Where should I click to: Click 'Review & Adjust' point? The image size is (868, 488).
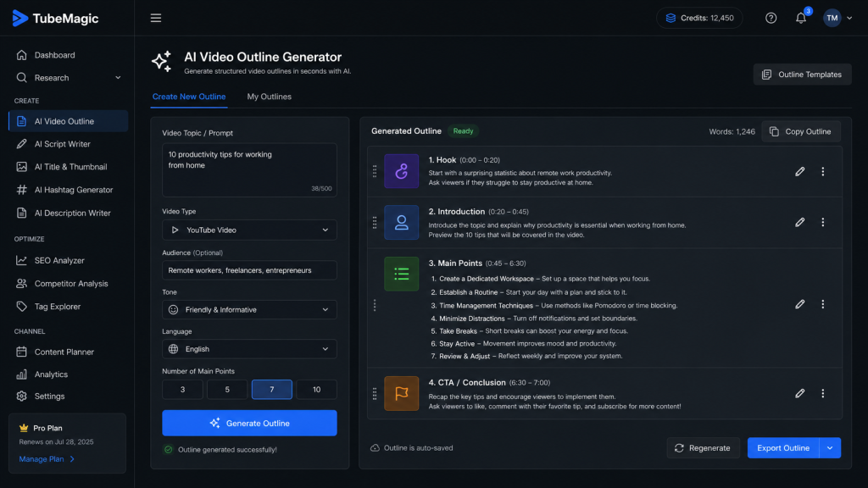[465, 357]
